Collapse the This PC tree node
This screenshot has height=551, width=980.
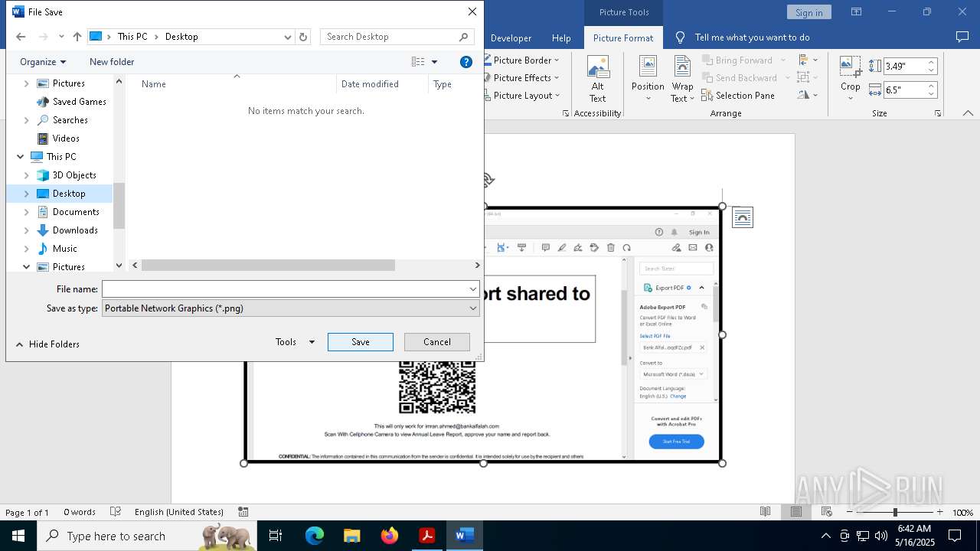click(21, 157)
